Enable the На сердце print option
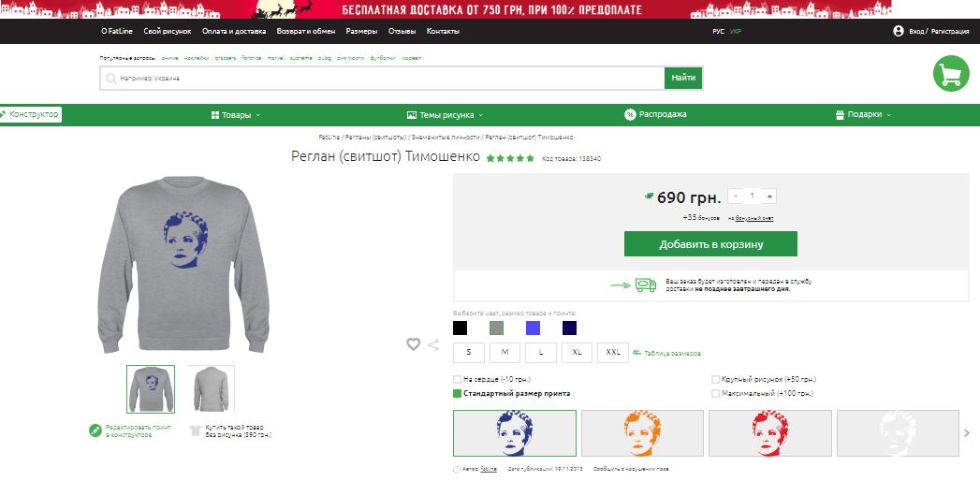This screenshot has width=980, height=481. (x=457, y=380)
